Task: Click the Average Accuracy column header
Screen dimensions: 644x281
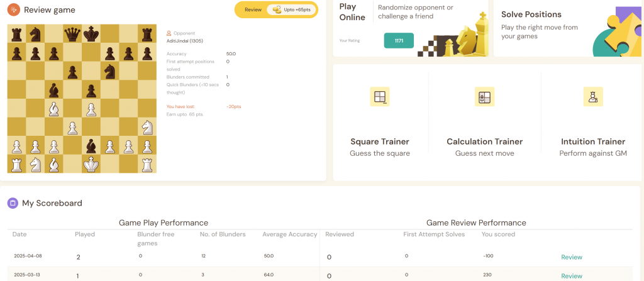Action: 290,234
